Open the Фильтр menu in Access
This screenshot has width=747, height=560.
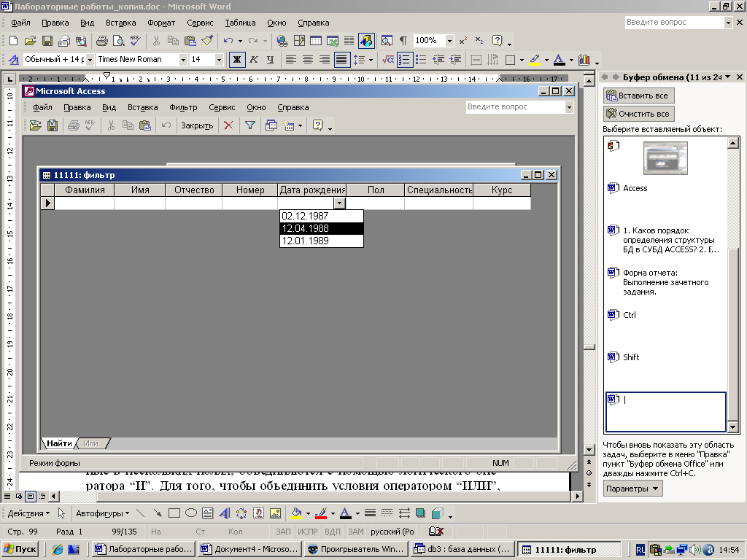click(x=183, y=107)
